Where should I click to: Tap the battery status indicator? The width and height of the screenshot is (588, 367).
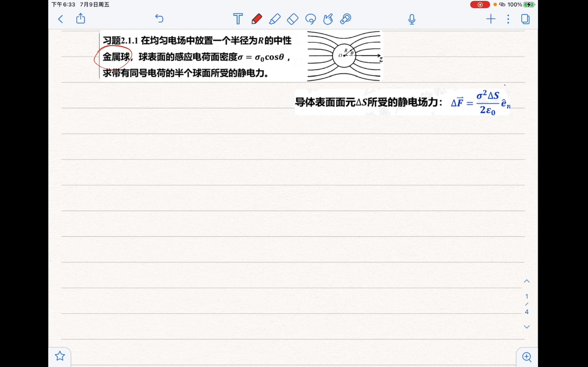pyautogui.click(x=529, y=5)
